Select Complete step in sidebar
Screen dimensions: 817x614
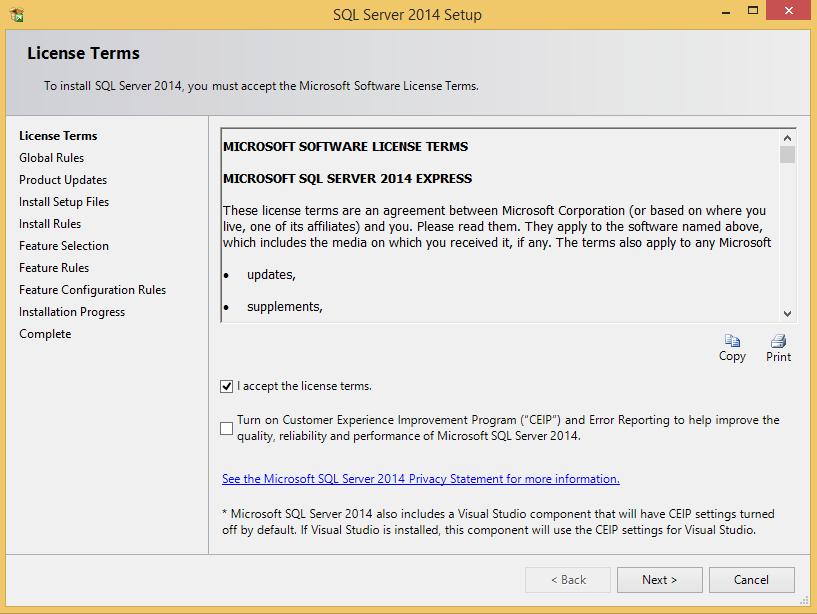pos(45,334)
